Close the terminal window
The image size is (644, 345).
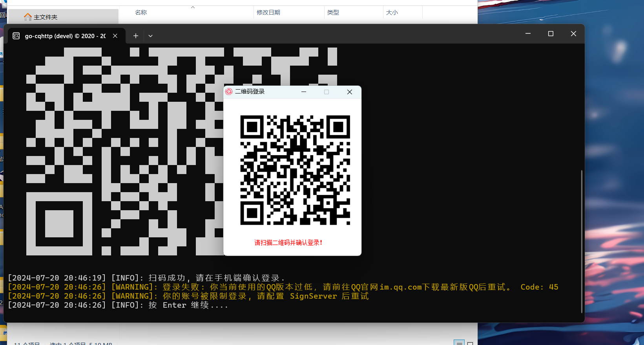click(x=573, y=34)
